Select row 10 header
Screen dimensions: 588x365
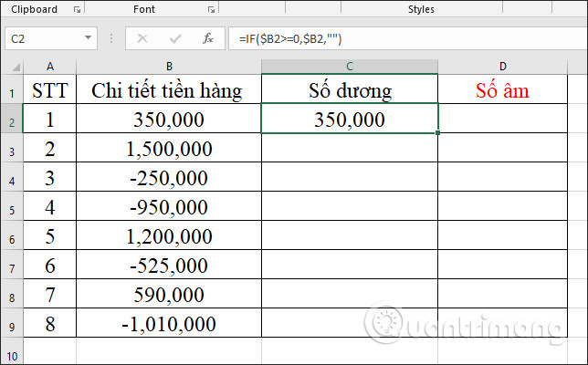pos(12,351)
